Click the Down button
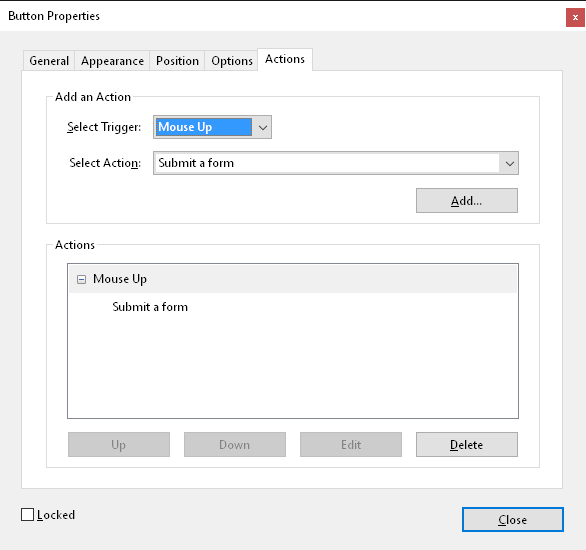Viewport: 586px width, 550px height. [235, 445]
